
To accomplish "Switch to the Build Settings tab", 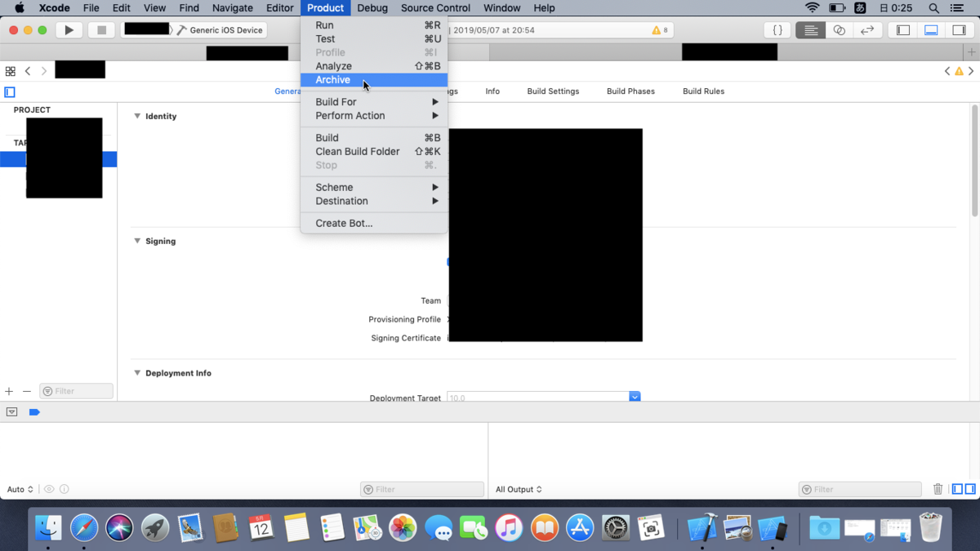I will tap(553, 91).
